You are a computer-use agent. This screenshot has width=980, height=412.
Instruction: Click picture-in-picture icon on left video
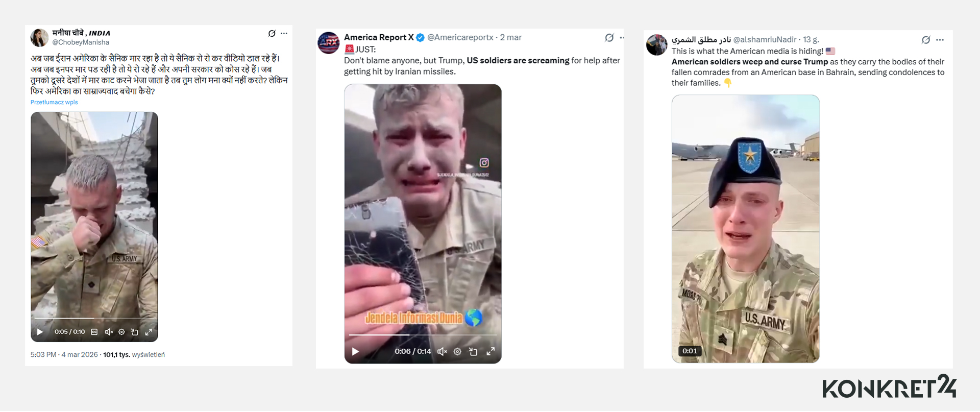135,332
